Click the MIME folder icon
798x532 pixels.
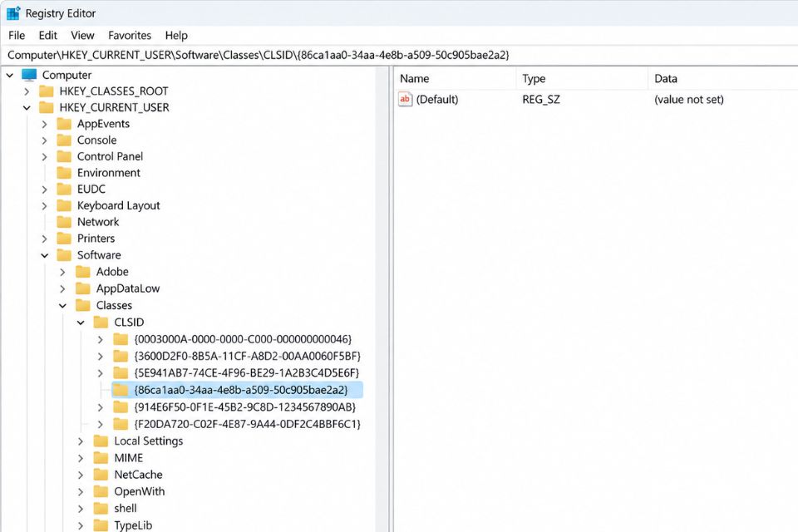[101, 458]
